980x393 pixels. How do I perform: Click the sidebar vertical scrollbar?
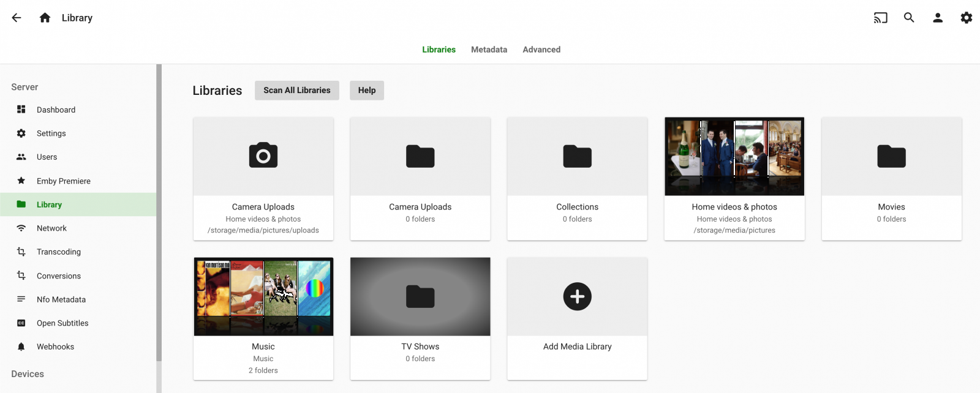tap(159, 214)
